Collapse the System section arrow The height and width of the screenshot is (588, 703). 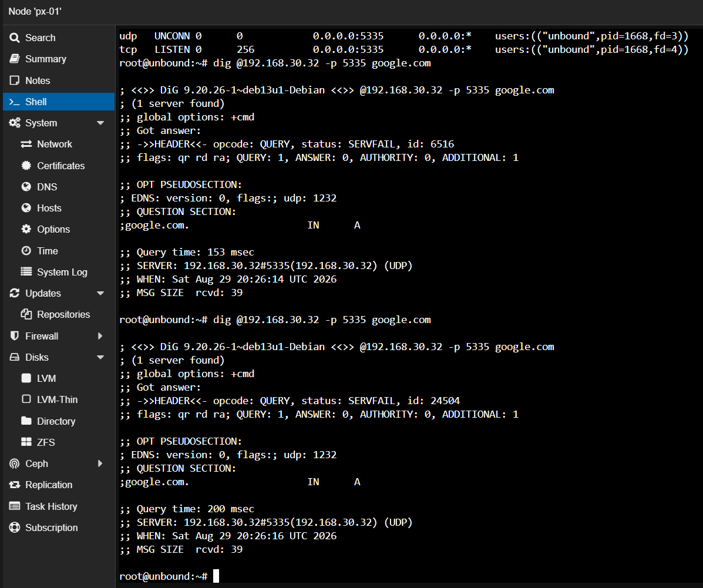coord(100,123)
